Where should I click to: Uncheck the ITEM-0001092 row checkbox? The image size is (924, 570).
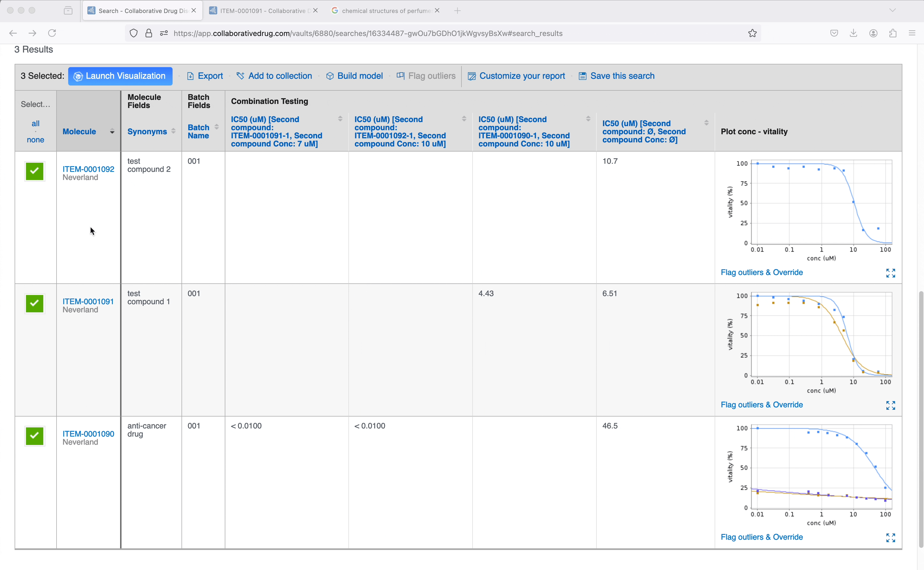point(35,171)
